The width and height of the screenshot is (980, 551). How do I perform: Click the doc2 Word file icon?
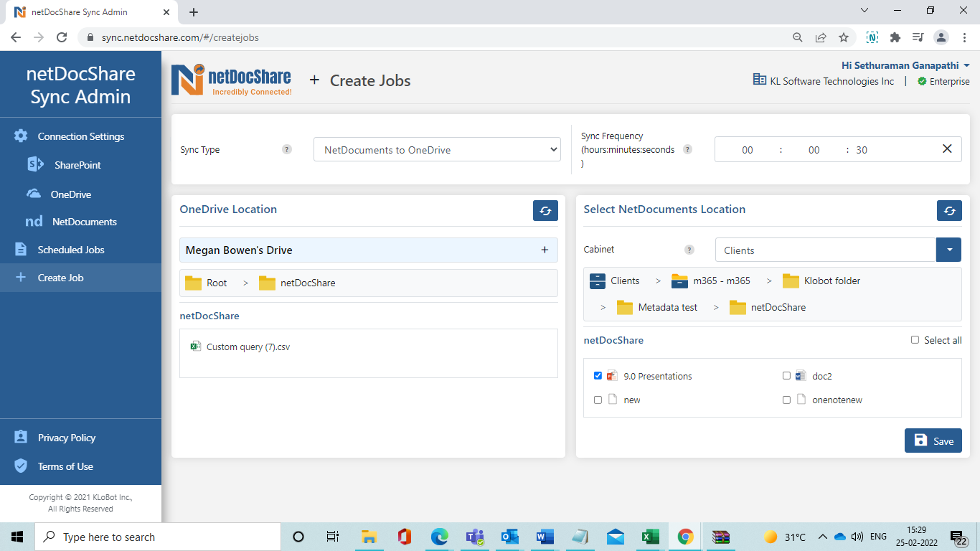tap(801, 376)
